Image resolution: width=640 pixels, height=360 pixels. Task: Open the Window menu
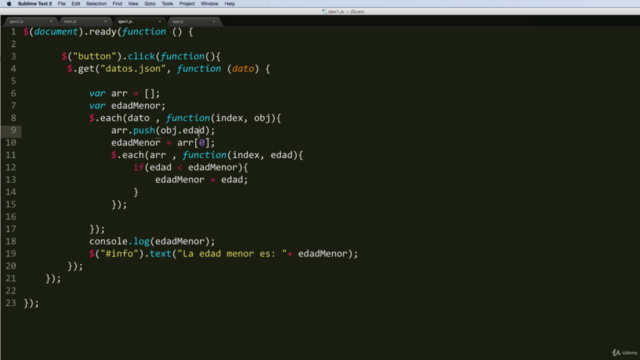209,4
